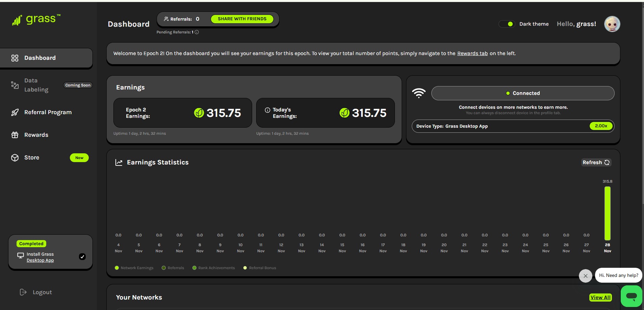Click the Logout button
Screen dimensions: 644x310
(36, 292)
